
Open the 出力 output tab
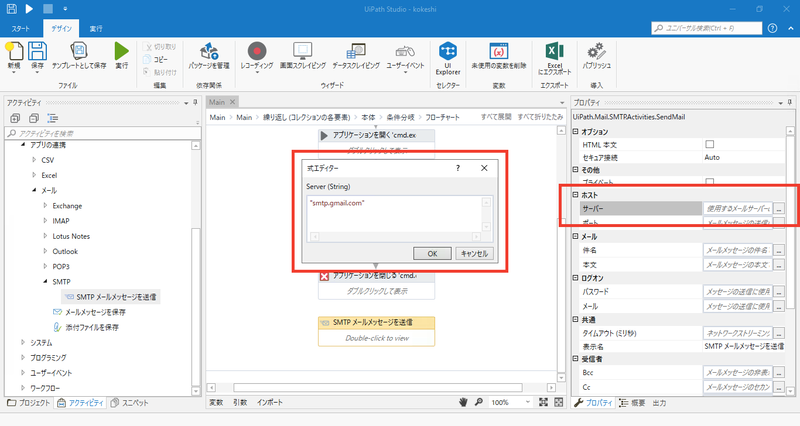tap(659, 403)
